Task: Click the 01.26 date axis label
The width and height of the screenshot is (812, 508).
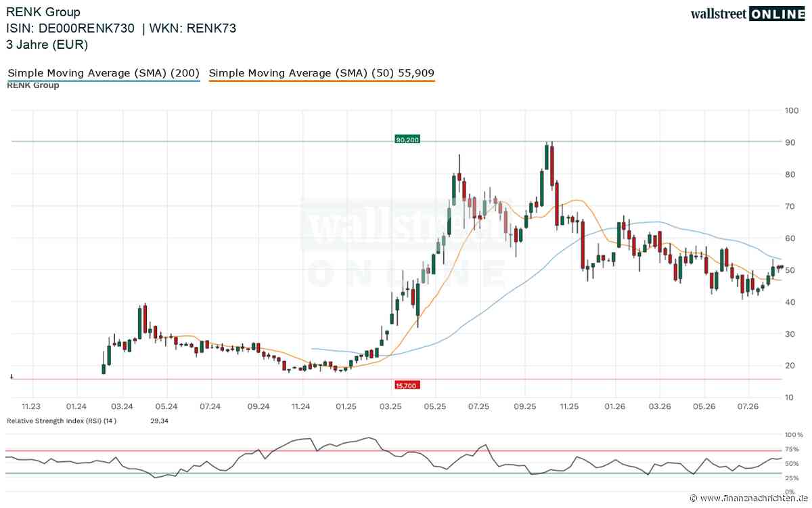Action: click(x=615, y=406)
